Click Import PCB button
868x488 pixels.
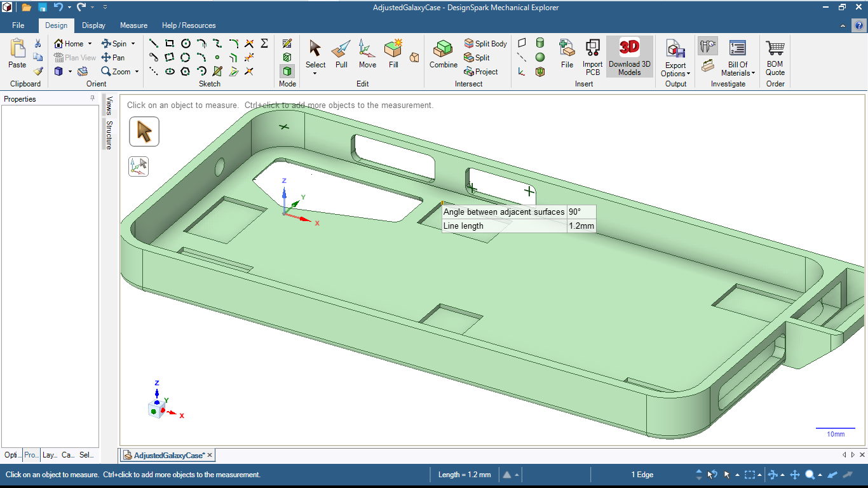(x=592, y=57)
